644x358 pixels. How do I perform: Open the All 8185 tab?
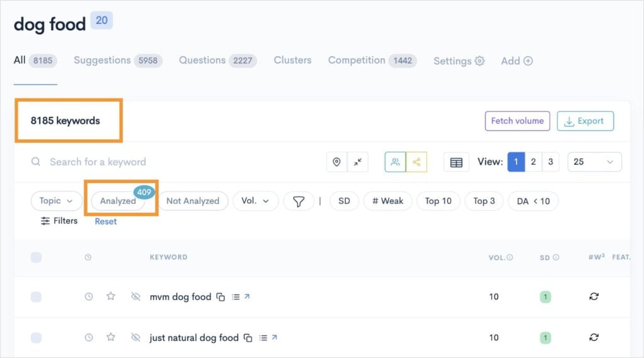coord(35,60)
